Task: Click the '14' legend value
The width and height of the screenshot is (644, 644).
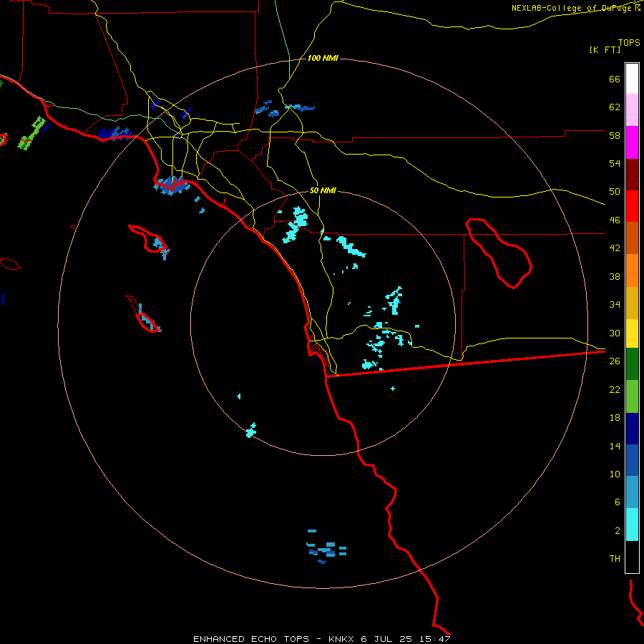Action: 615,446
